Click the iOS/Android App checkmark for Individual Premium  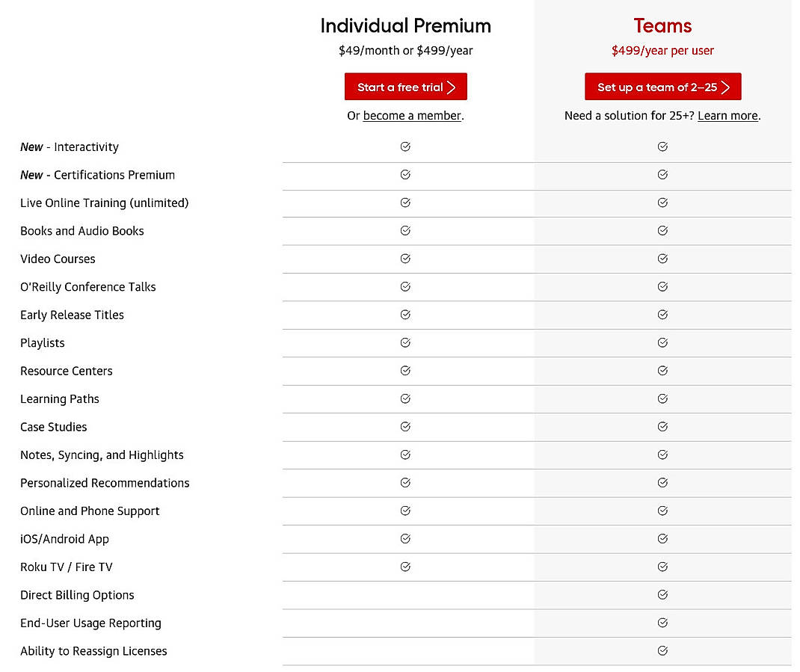tap(405, 538)
